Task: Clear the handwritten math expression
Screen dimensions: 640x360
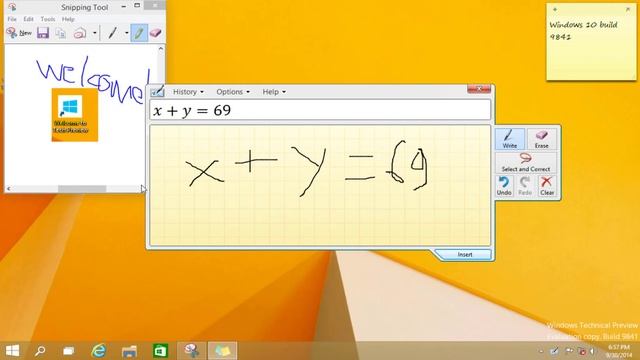Action: click(547, 186)
